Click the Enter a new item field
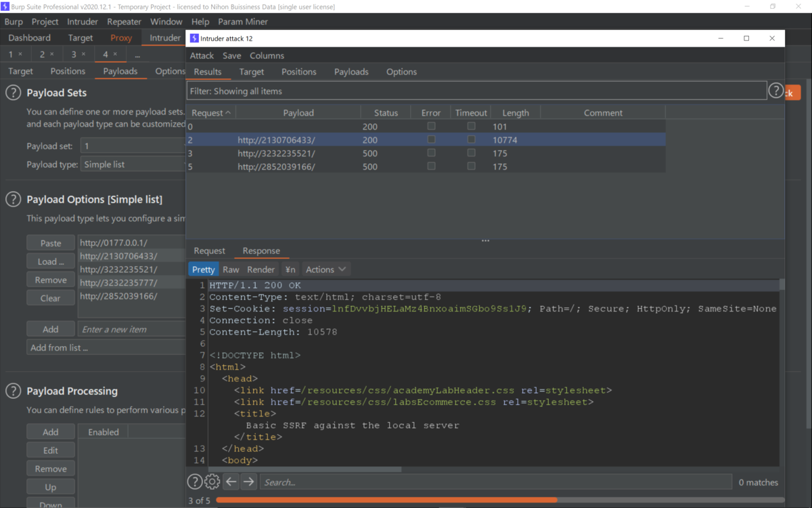 132,329
